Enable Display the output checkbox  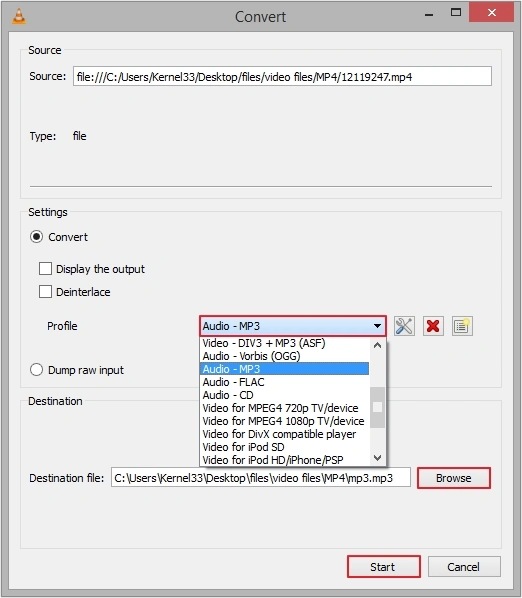pos(45,268)
